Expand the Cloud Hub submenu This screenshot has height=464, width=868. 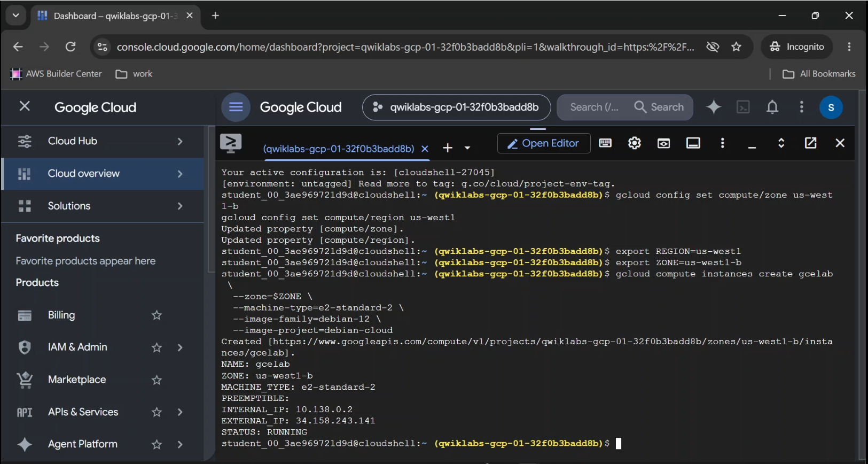tap(180, 141)
